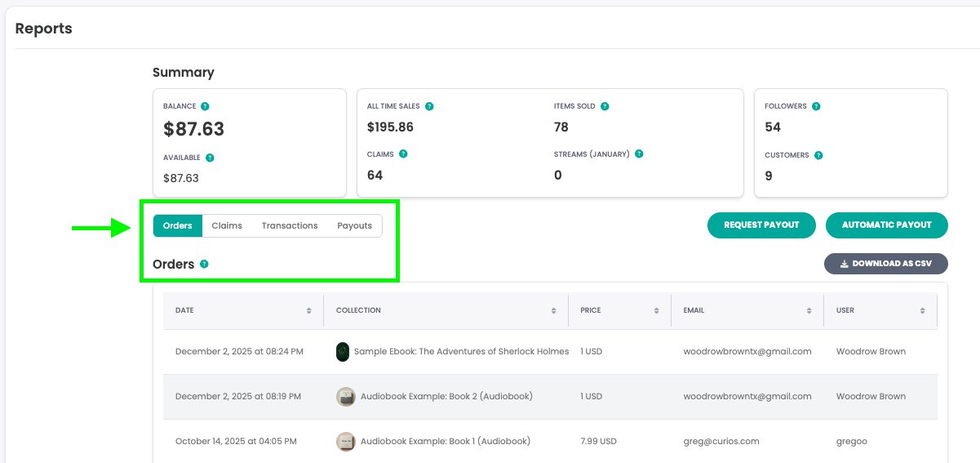Screen dimensions: 980x463
Task: Sort orders by Email column arrows
Action: pos(809,311)
